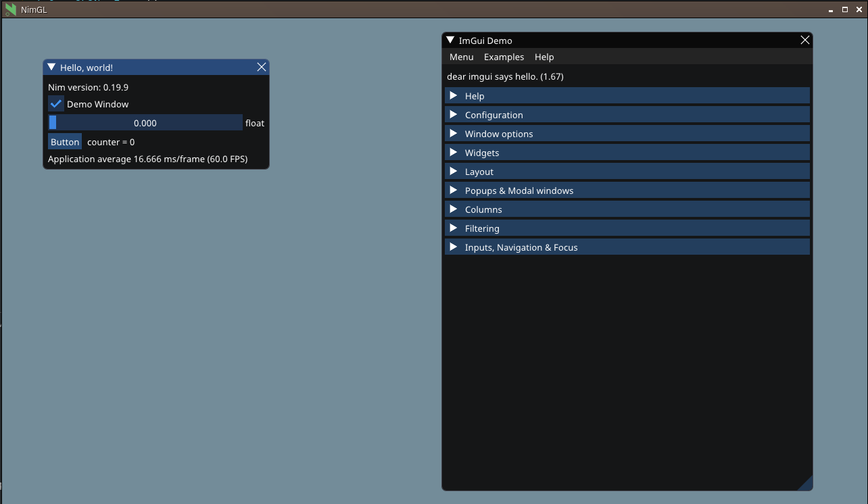This screenshot has height=504, width=868.
Task: Click Button to increment the counter
Action: coord(64,141)
